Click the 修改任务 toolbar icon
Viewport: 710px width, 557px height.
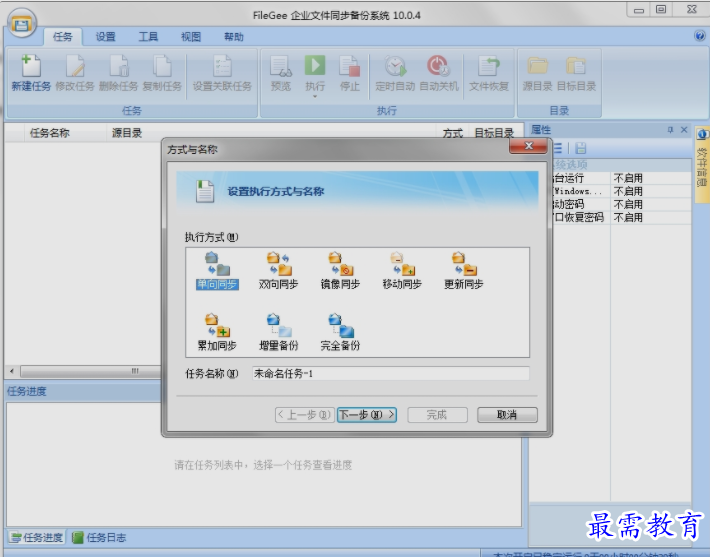(x=75, y=66)
